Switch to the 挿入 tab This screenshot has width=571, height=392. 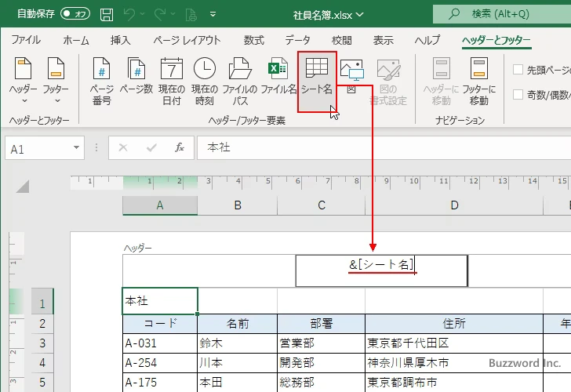pyautogui.click(x=120, y=40)
